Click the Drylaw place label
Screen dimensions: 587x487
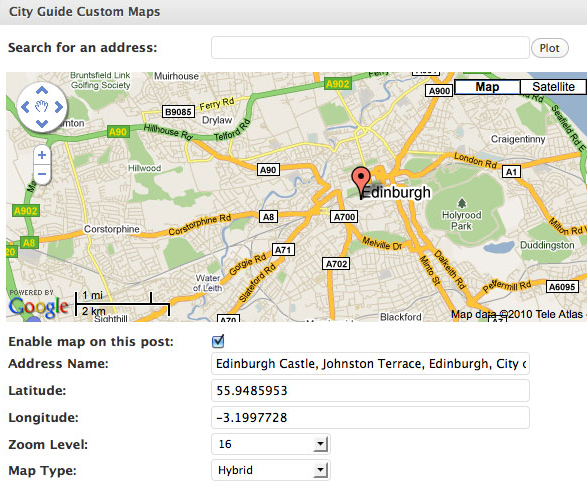217,120
